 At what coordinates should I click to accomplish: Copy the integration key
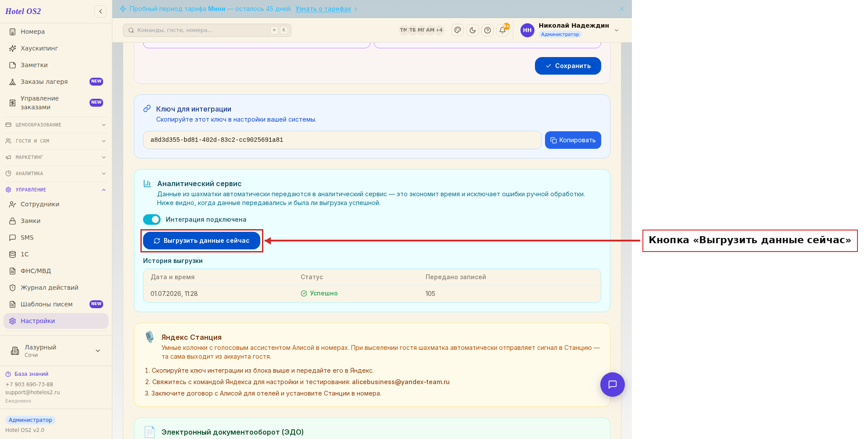573,140
